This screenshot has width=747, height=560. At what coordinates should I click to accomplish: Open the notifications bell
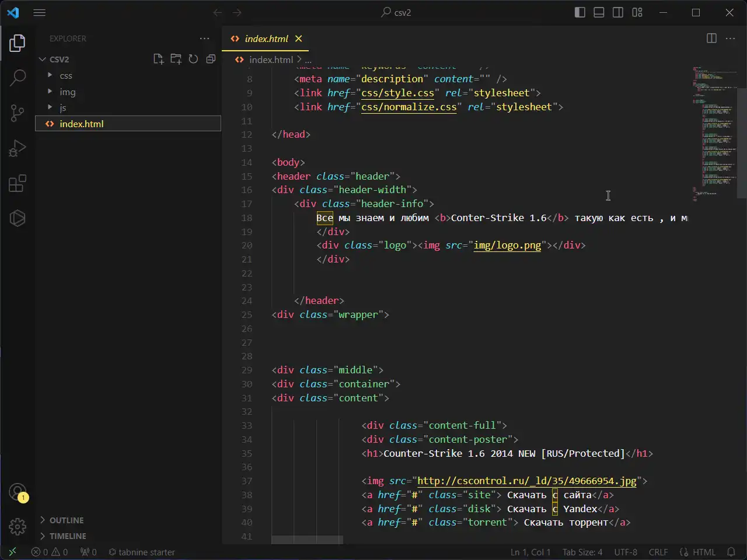tap(731, 552)
